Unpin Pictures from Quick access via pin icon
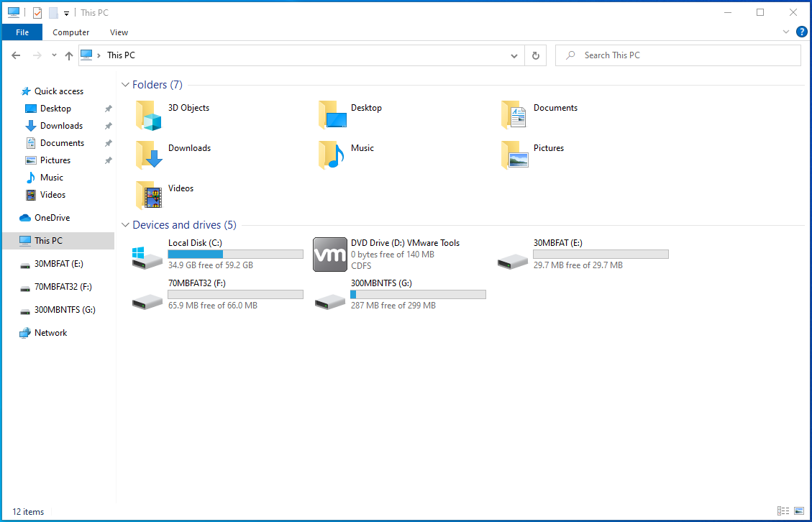Screen dimensions: 812x522 [108, 160]
